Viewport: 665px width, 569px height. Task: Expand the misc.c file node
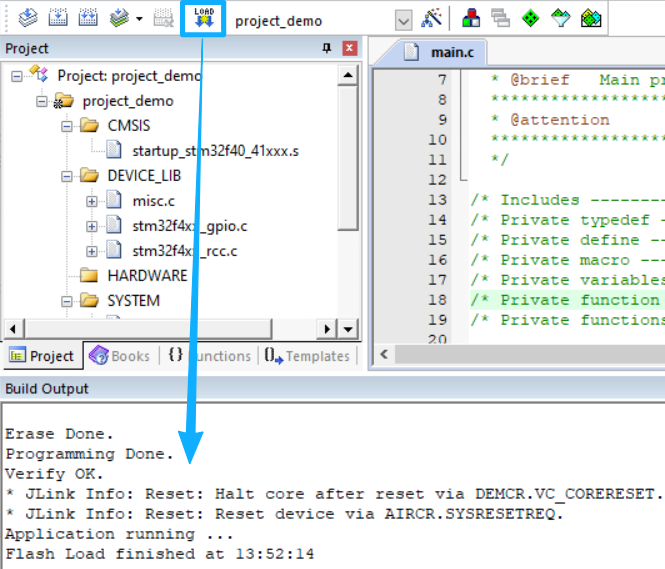tap(92, 201)
